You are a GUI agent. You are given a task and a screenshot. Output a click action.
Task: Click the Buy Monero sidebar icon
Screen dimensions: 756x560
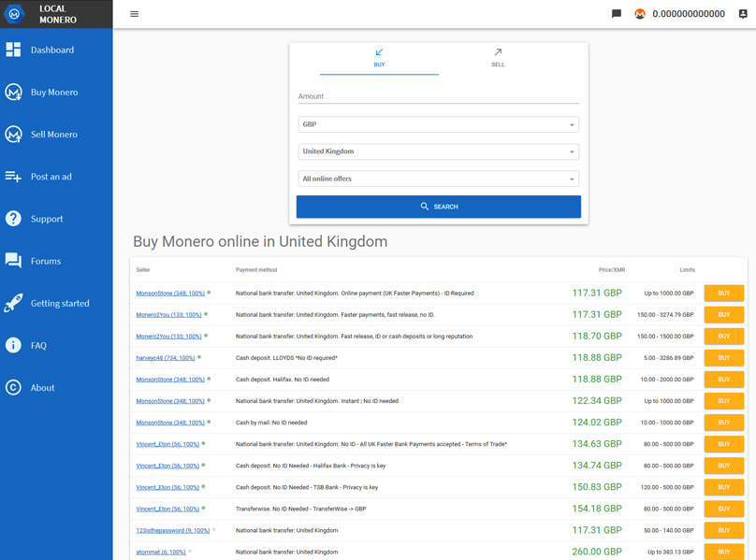pos(13,92)
